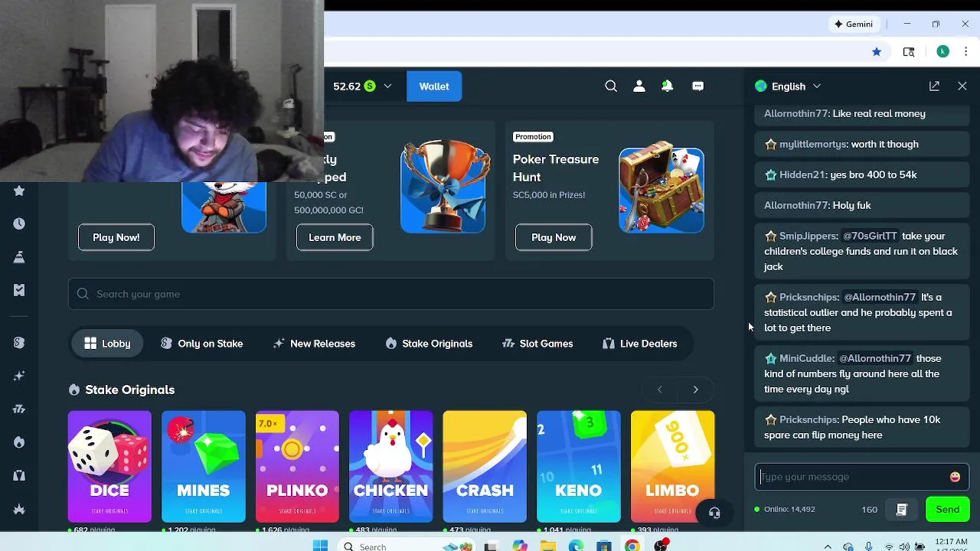The image size is (980, 551).
Task: Go to previous Stake Originals carousel page
Action: point(659,390)
